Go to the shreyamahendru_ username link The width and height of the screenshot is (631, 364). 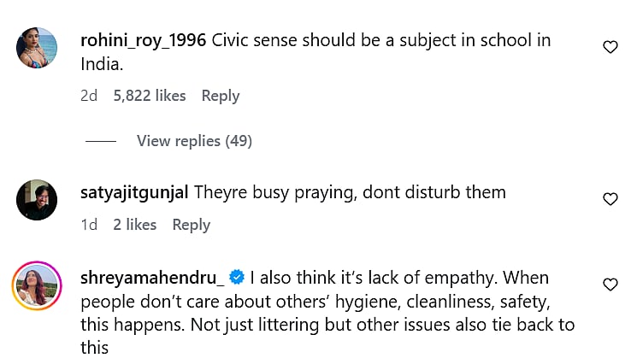click(x=152, y=278)
